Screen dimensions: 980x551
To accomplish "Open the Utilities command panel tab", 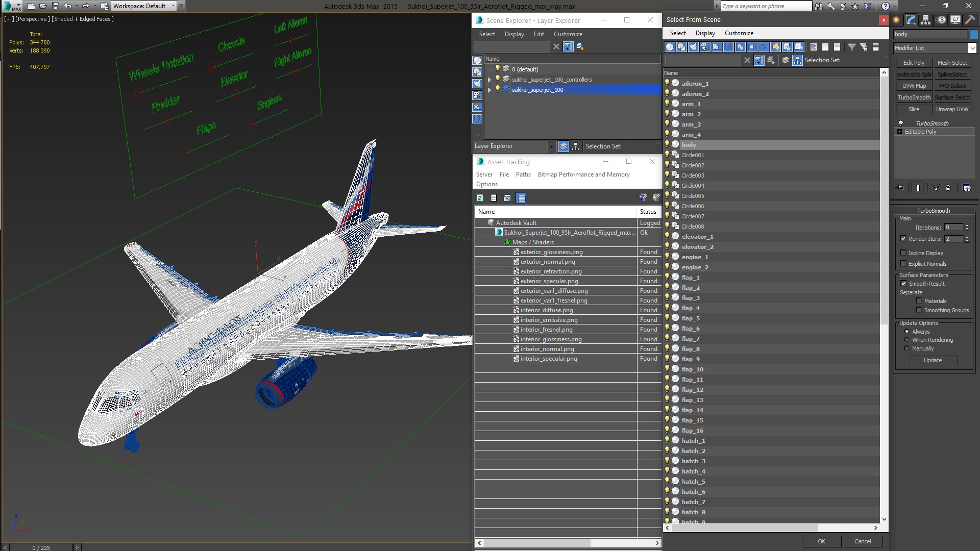I will coord(970,20).
